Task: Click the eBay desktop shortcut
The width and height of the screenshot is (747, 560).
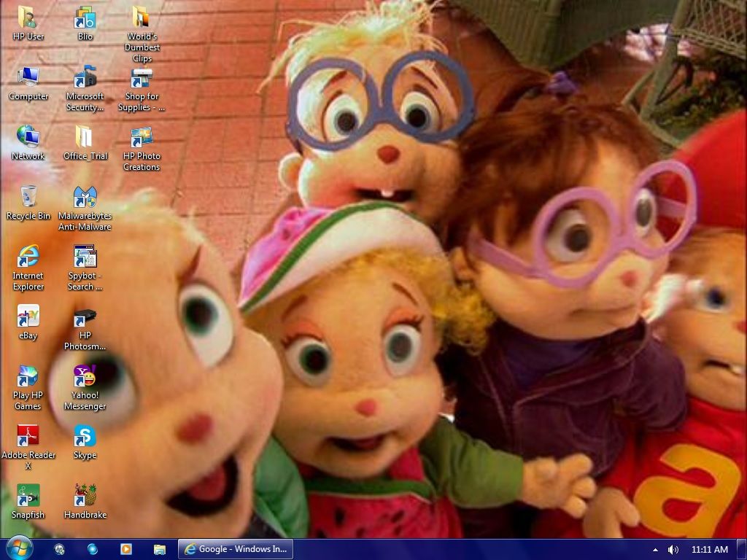Action: (x=28, y=322)
